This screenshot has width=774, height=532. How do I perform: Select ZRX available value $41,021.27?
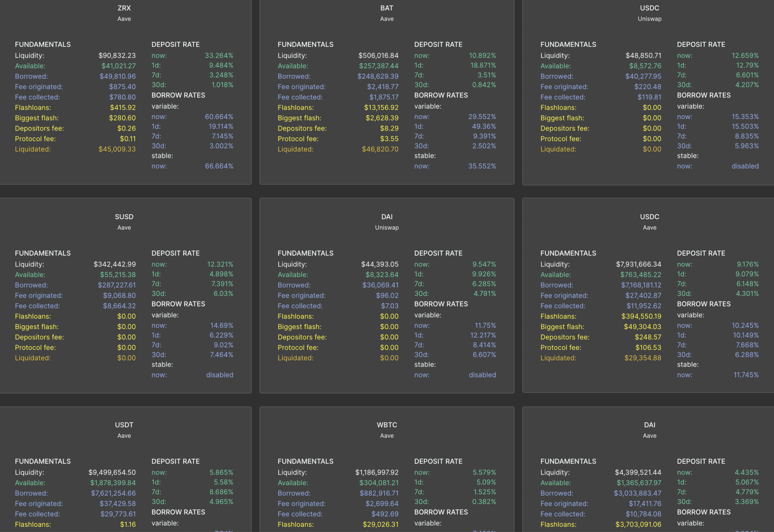tap(119, 66)
